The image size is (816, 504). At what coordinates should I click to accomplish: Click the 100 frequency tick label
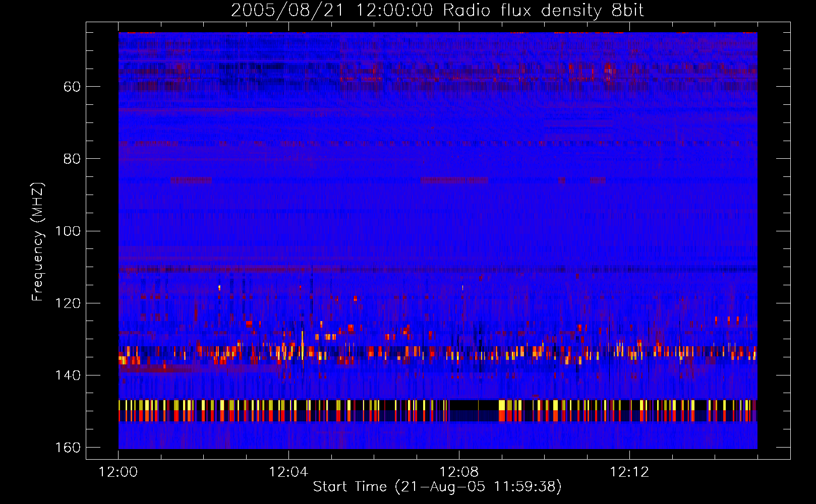[x=68, y=231]
